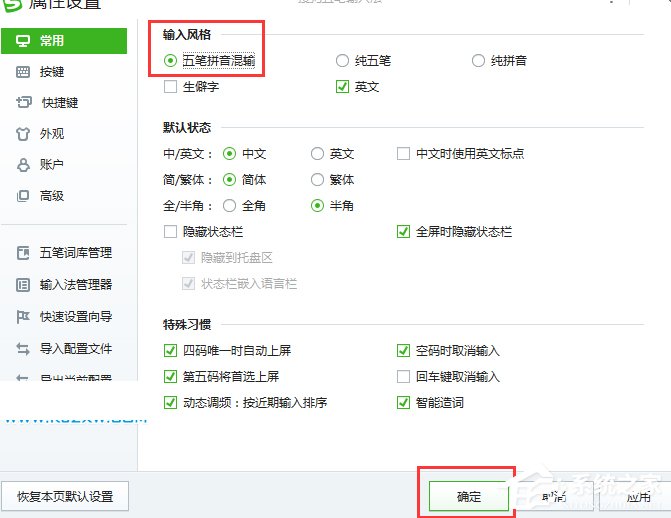Click the 按键 keyboard icon
Image resolution: width=671 pixels, height=518 pixels.
point(23,72)
